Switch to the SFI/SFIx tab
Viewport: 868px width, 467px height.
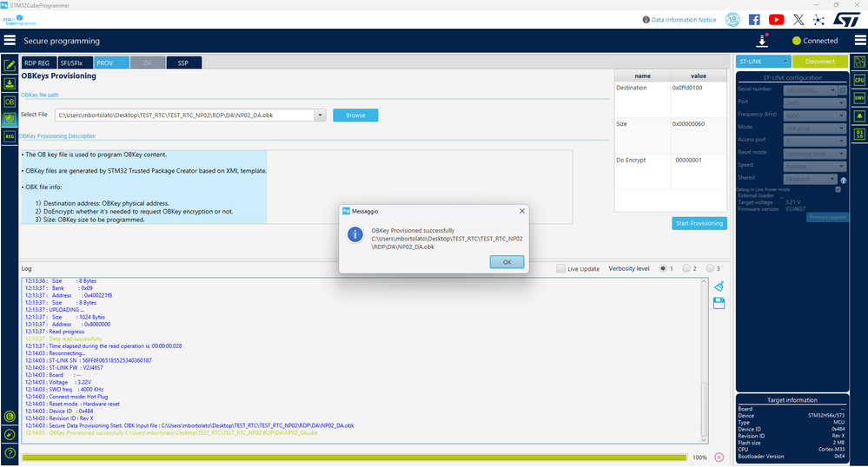[x=75, y=63]
